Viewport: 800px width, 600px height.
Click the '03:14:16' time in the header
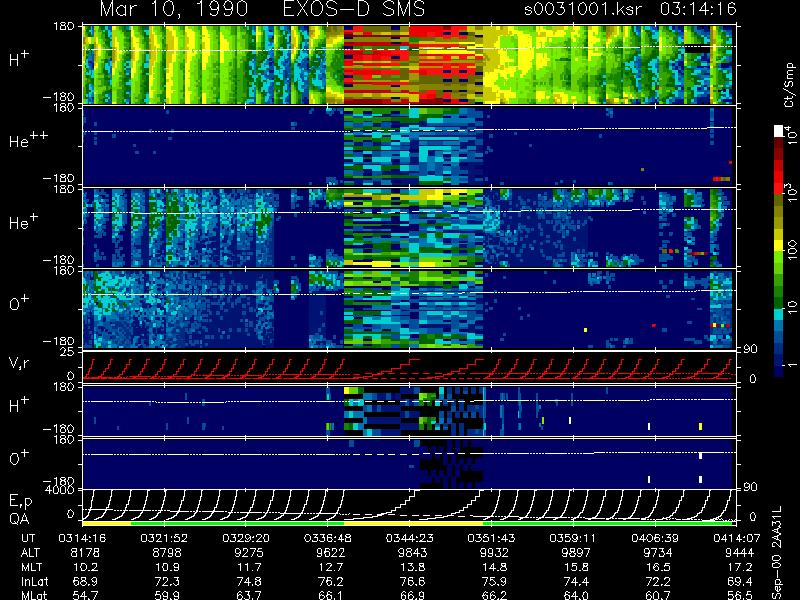pos(698,9)
